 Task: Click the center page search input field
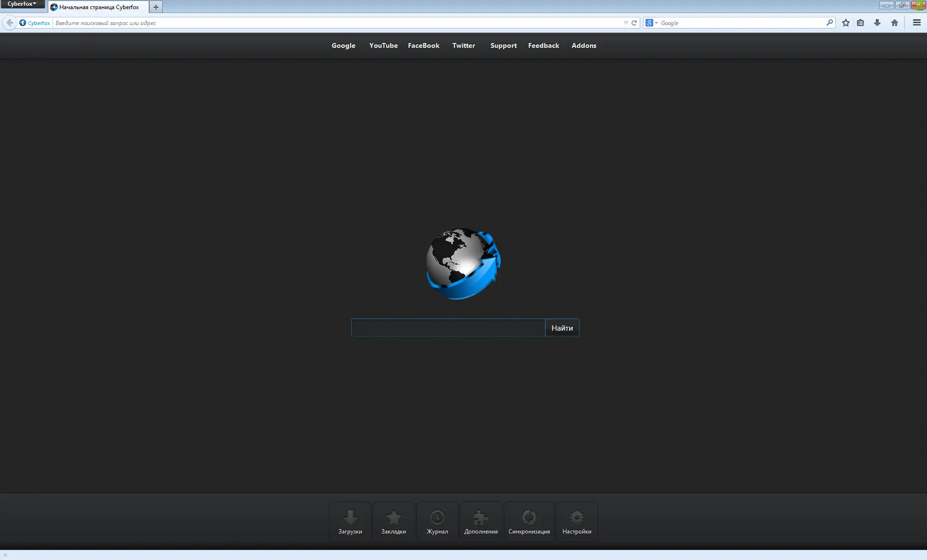448,328
